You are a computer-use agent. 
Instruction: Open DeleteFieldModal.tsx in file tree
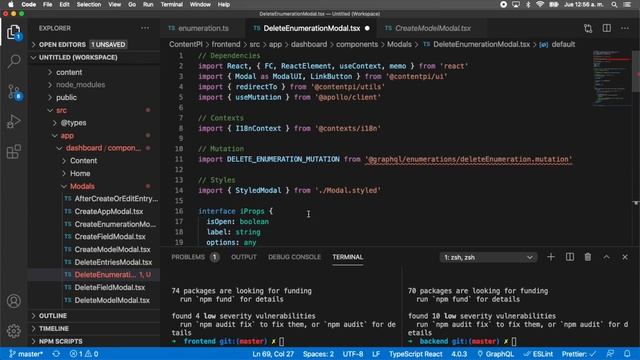click(110, 287)
